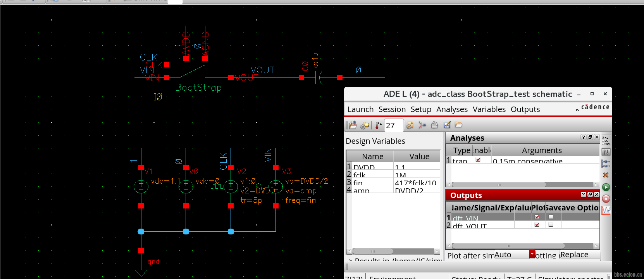Screen dimensions: 644x279
Task: Select the AC analysis radio button
Action: click(603, 138)
